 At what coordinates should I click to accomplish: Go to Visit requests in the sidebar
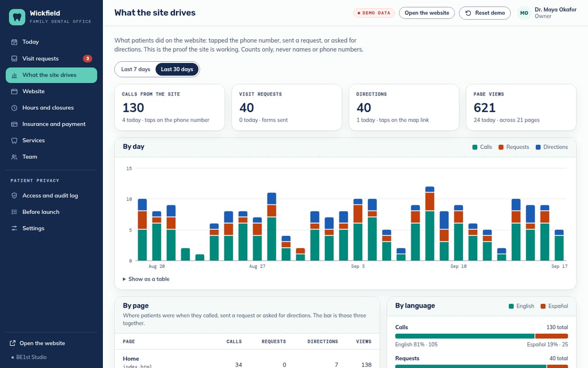[51, 58]
